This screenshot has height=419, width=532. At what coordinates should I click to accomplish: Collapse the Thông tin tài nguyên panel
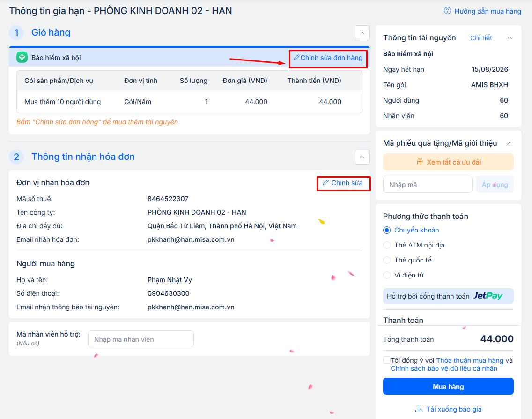(x=510, y=38)
